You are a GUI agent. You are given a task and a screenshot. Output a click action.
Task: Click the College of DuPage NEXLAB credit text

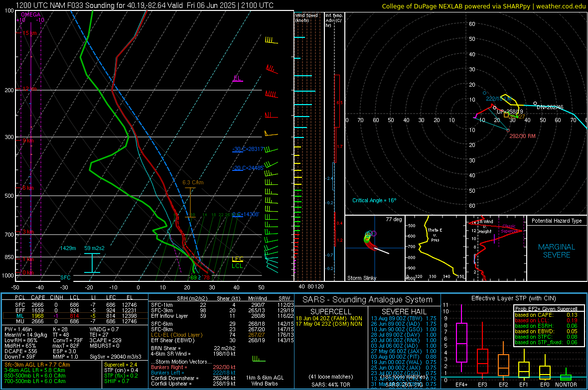pos(483,6)
